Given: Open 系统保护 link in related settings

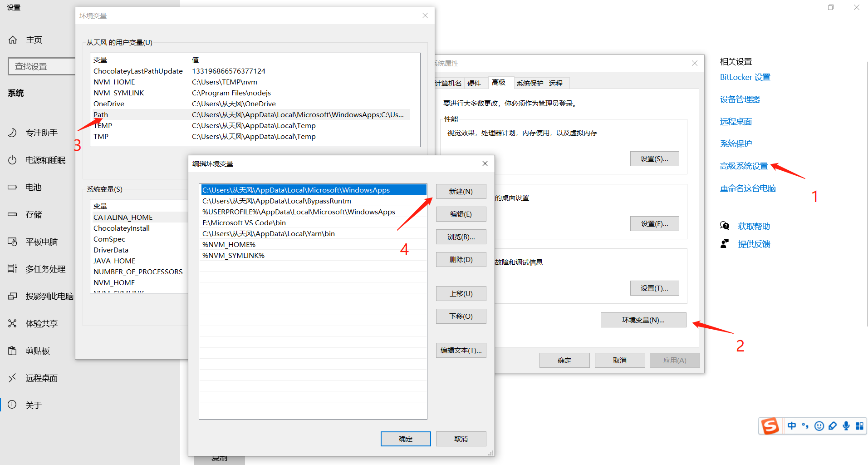Looking at the screenshot, I should (x=736, y=144).
